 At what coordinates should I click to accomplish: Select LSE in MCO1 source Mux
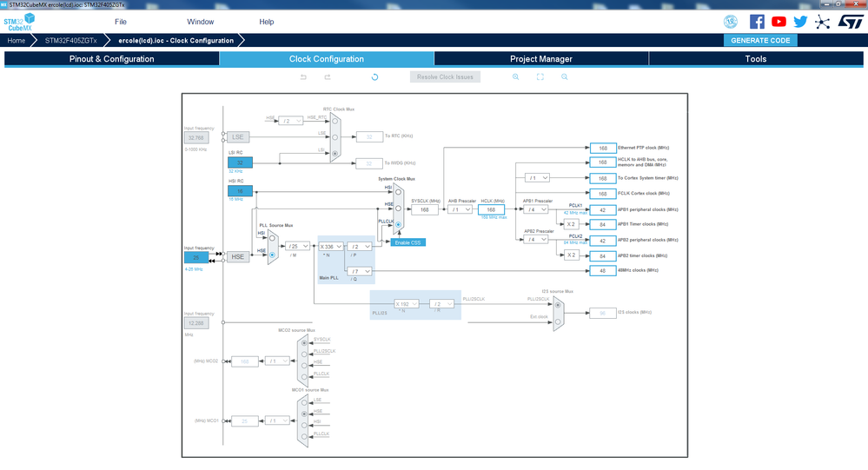(304, 402)
